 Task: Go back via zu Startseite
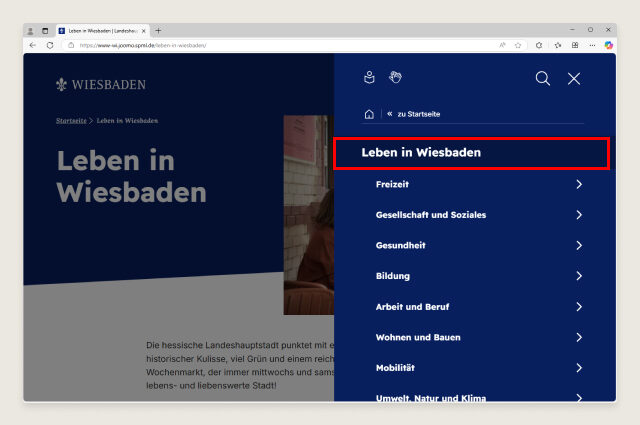(413, 114)
